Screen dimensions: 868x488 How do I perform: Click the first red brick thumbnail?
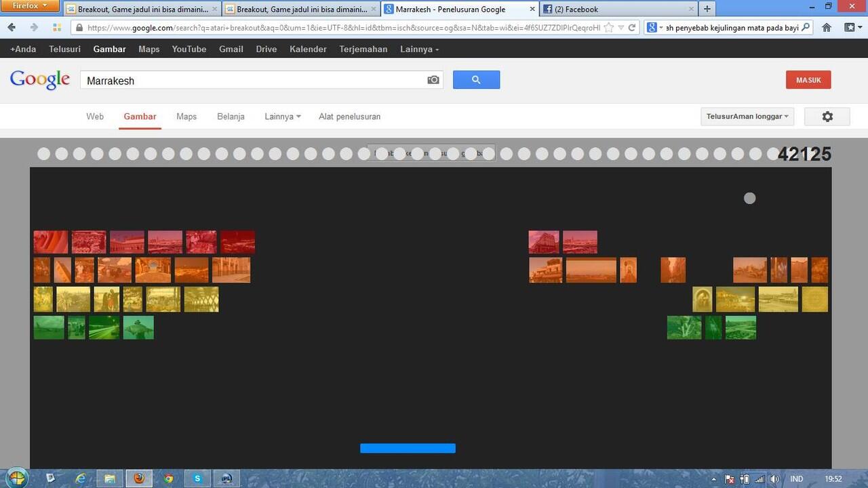(x=51, y=242)
